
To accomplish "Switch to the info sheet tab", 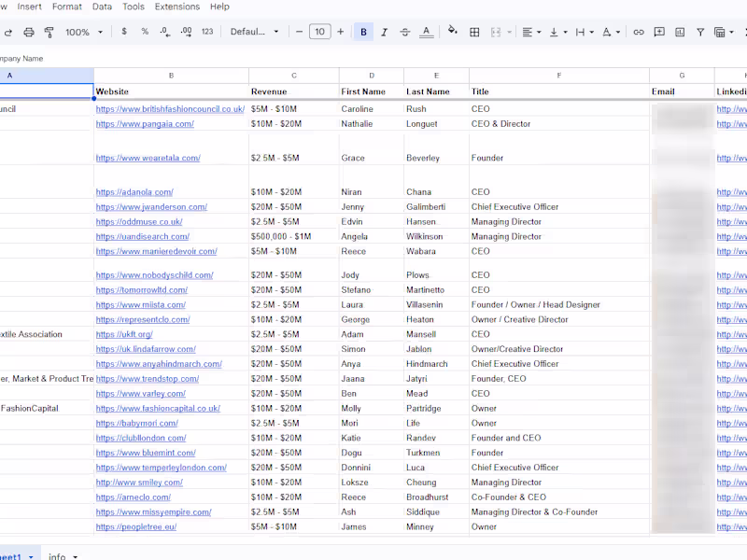I will [58, 556].
